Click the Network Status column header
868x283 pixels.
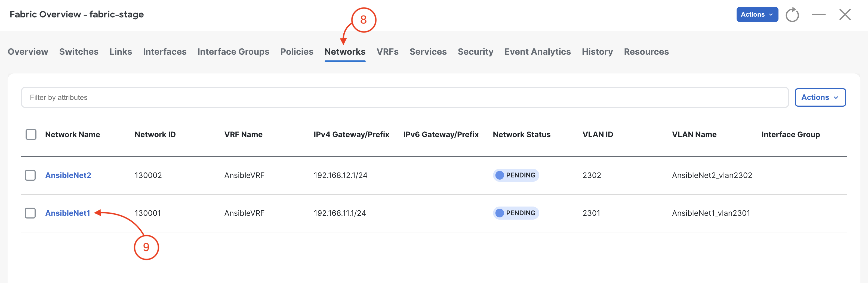(522, 134)
